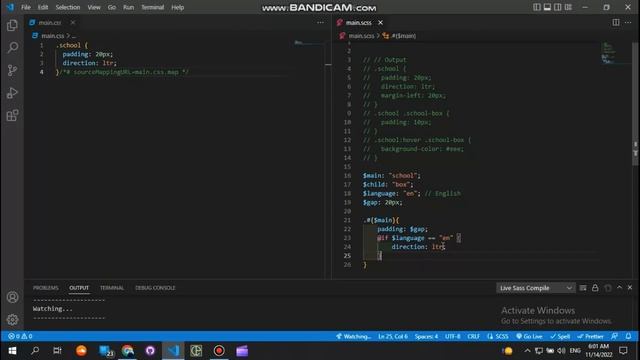Switch to the Output panel tab
Image resolution: width=640 pixels, height=360 pixels.
[79, 288]
